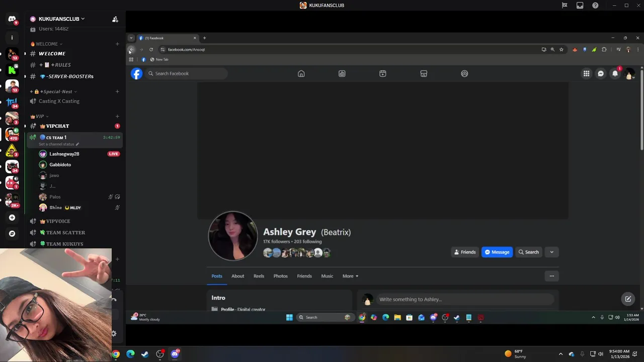Open File Explorer in streamed taskbar
644x362 pixels.
(397, 317)
